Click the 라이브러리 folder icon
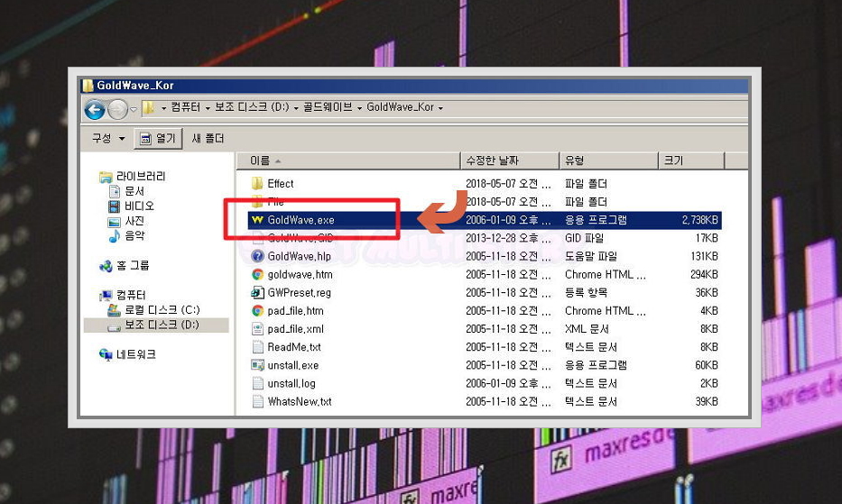This screenshot has width=842, height=504. [106, 177]
